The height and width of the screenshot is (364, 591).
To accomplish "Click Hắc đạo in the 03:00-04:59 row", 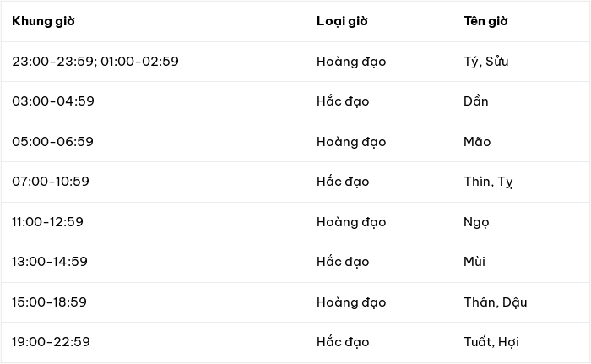I will click(x=343, y=101).
